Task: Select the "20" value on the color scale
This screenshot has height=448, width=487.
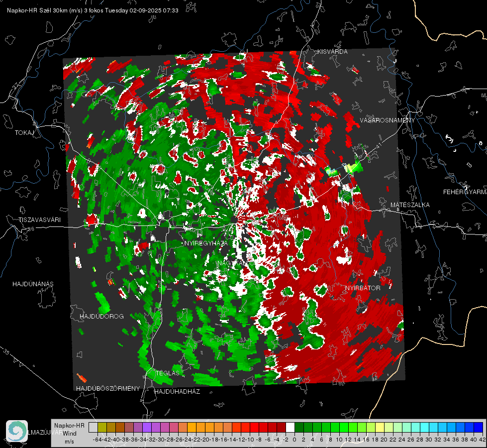Action: (384, 440)
